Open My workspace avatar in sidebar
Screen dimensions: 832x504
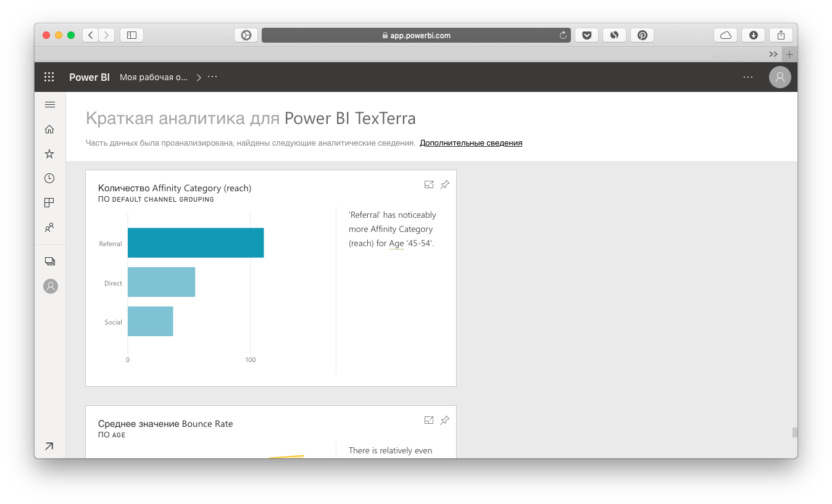tap(51, 286)
